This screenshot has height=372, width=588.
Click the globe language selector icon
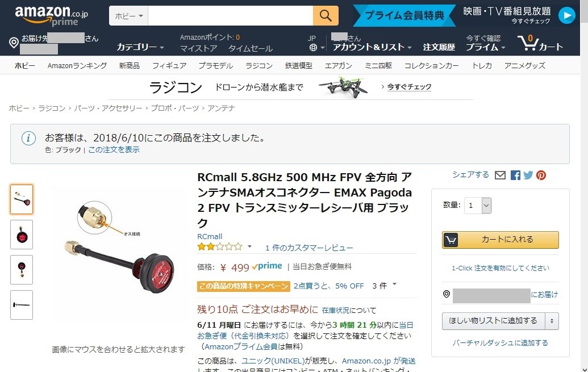tap(313, 48)
